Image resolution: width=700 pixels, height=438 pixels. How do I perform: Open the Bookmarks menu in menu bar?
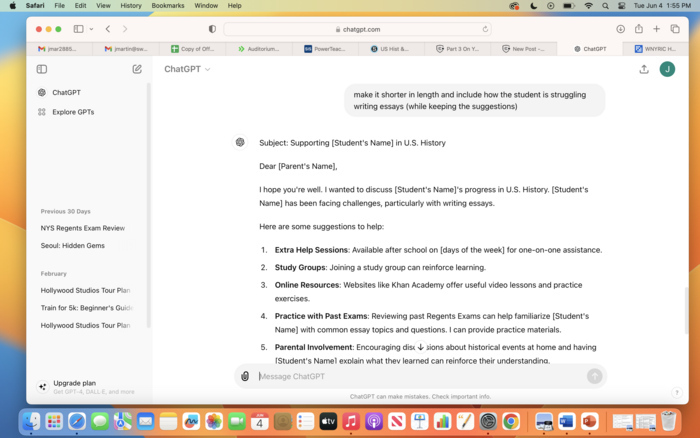tap(167, 5)
